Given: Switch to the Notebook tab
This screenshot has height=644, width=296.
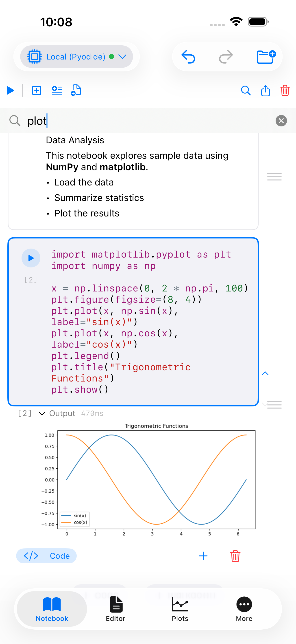Looking at the screenshot, I should [x=52, y=609].
